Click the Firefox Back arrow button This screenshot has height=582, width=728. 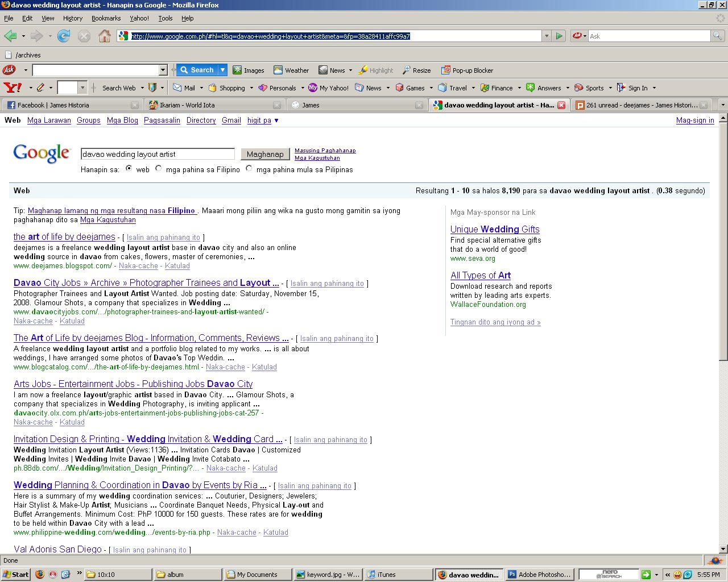10,36
